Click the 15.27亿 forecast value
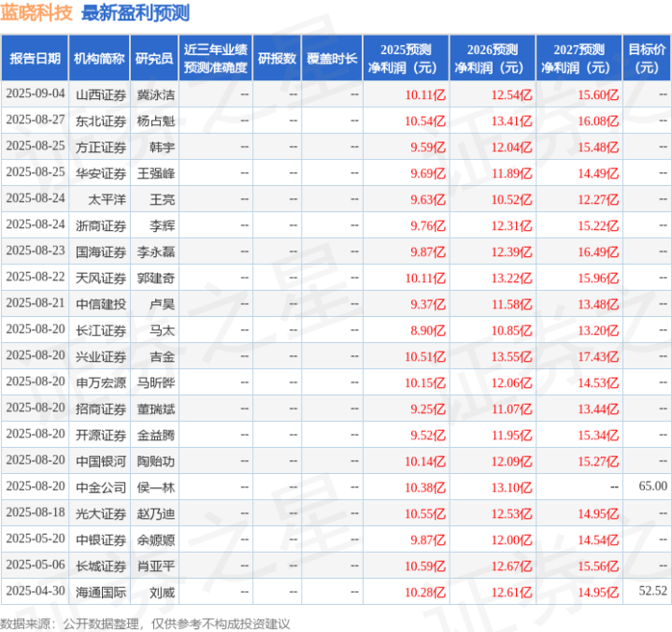The width and height of the screenshot is (672, 632). pyautogui.click(x=598, y=461)
